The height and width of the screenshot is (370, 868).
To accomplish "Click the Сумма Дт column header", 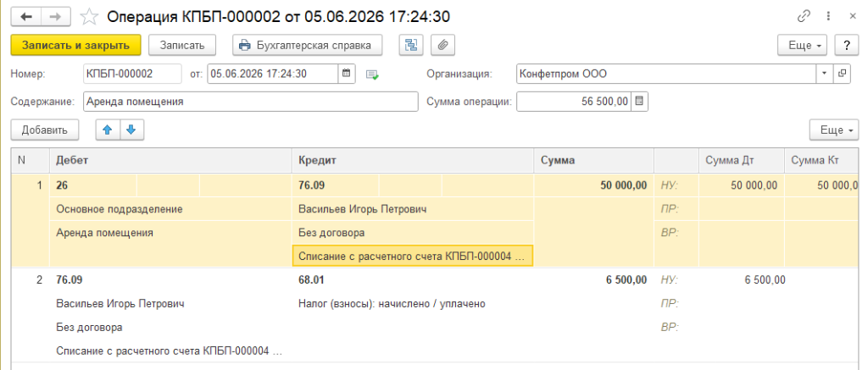I will [742, 160].
